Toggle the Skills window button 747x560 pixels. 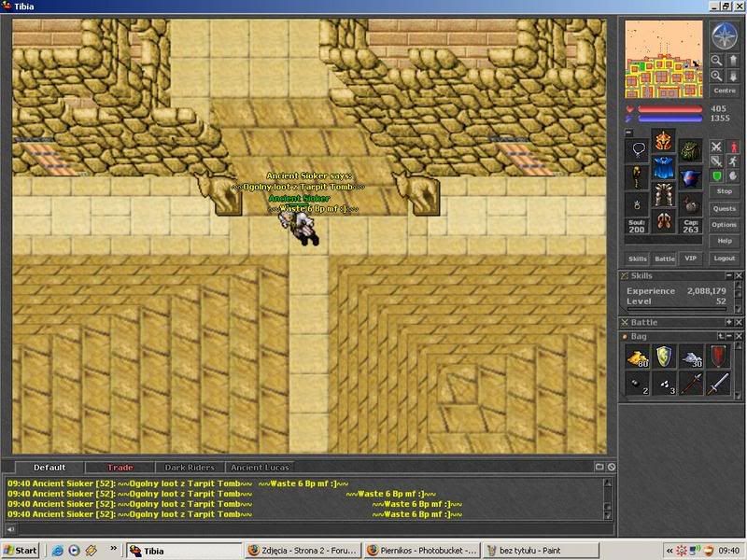pyautogui.click(x=638, y=259)
